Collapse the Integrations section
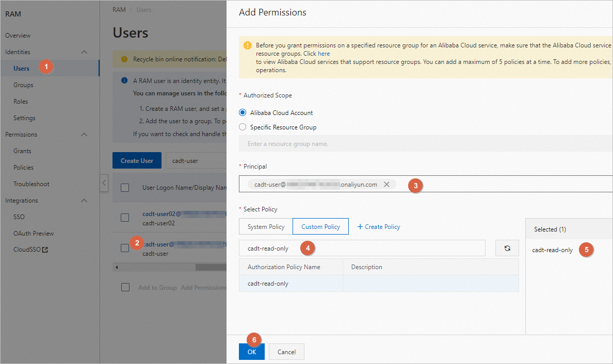Viewport: 613px width, 364px height. (x=85, y=201)
